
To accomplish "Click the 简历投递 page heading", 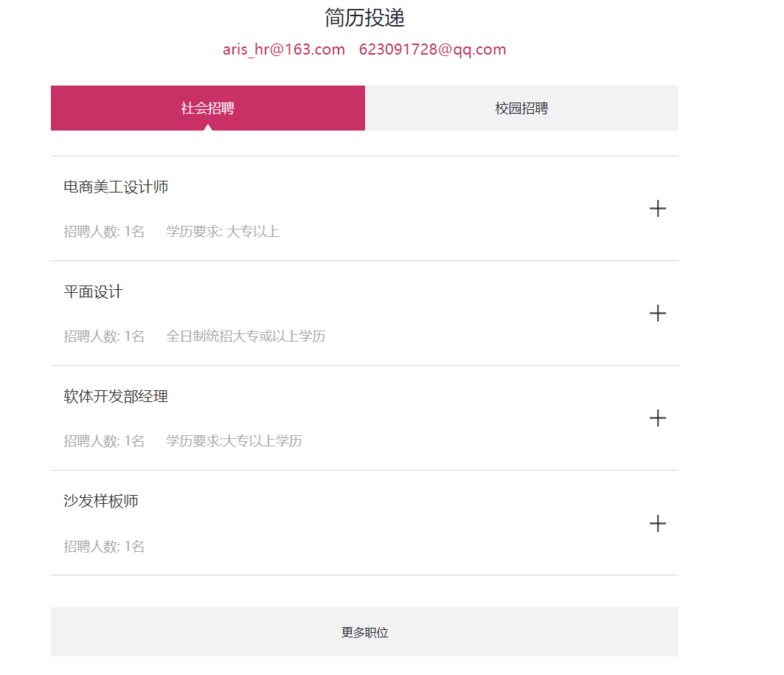I will pyautogui.click(x=364, y=18).
